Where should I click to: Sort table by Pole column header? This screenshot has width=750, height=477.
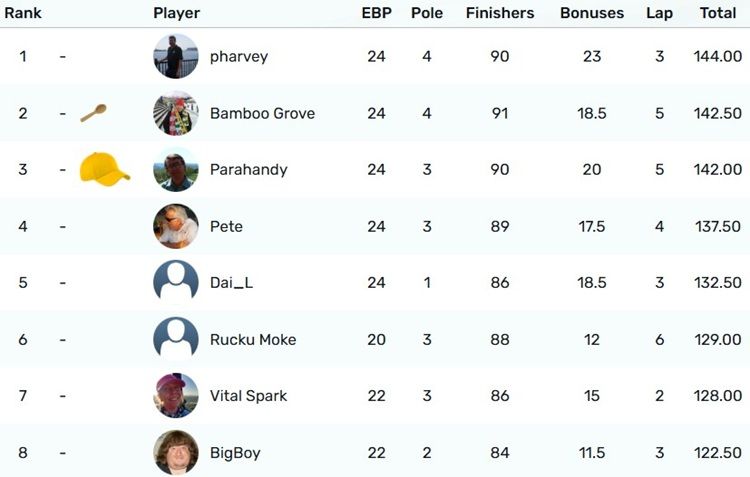(427, 13)
